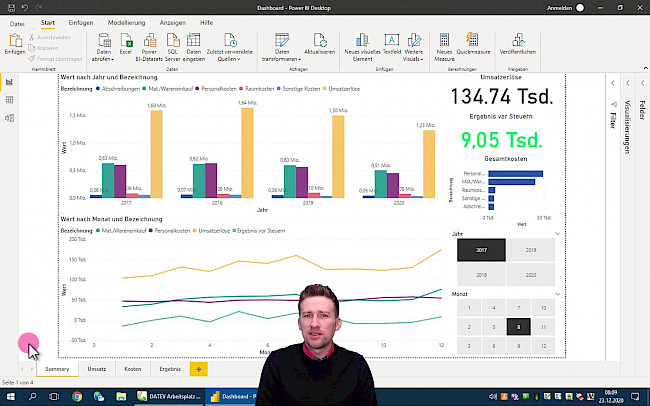Click the Kopieren icon in the ribbon
The image size is (650, 406).
32,48
